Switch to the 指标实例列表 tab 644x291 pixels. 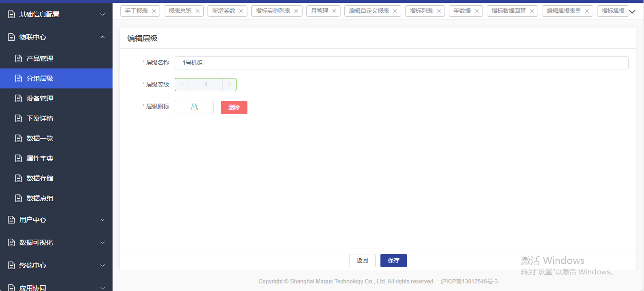click(x=273, y=11)
